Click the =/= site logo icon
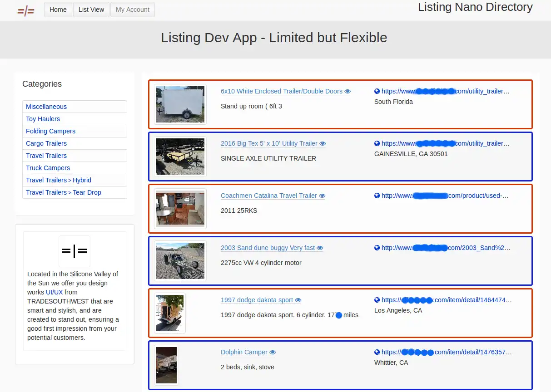This screenshot has width=551, height=392. tap(26, 11)
